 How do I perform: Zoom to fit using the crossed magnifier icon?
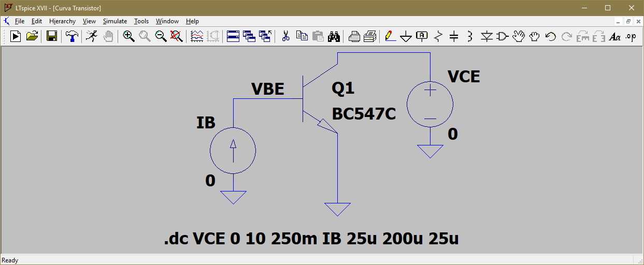(x=176, y=36)
